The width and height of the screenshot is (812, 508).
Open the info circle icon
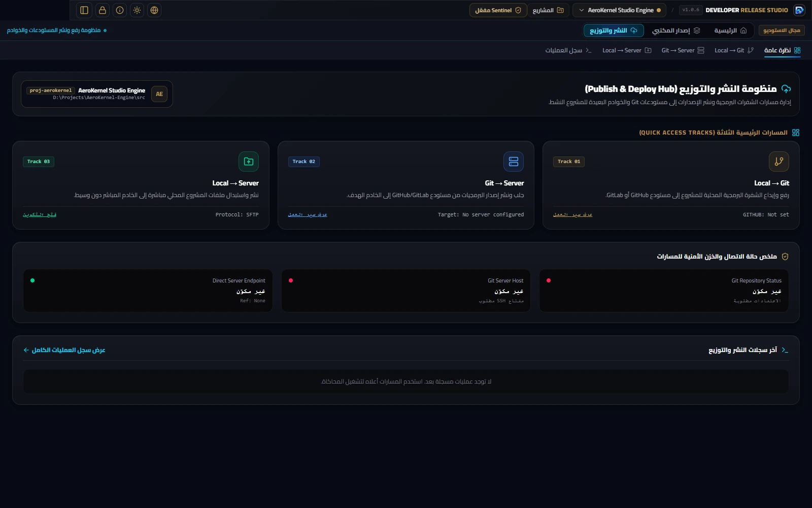click(x=120, y=10)
